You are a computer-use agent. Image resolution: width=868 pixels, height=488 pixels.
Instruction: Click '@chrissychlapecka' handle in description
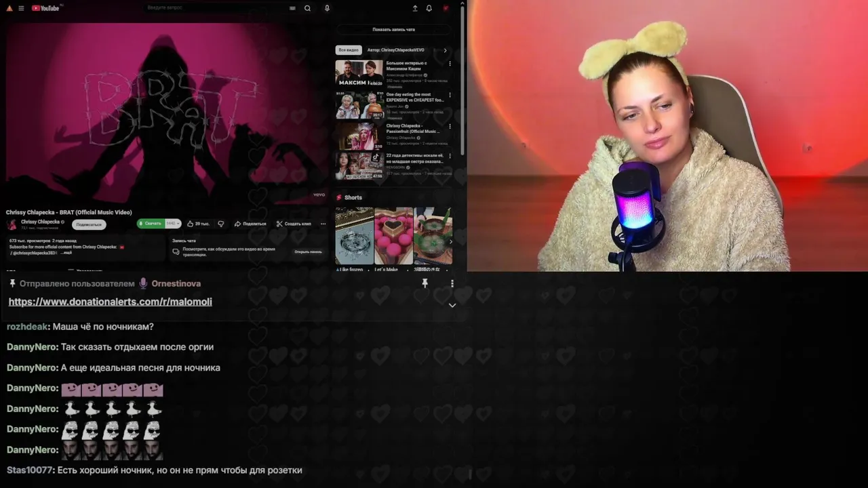[33, 253]
